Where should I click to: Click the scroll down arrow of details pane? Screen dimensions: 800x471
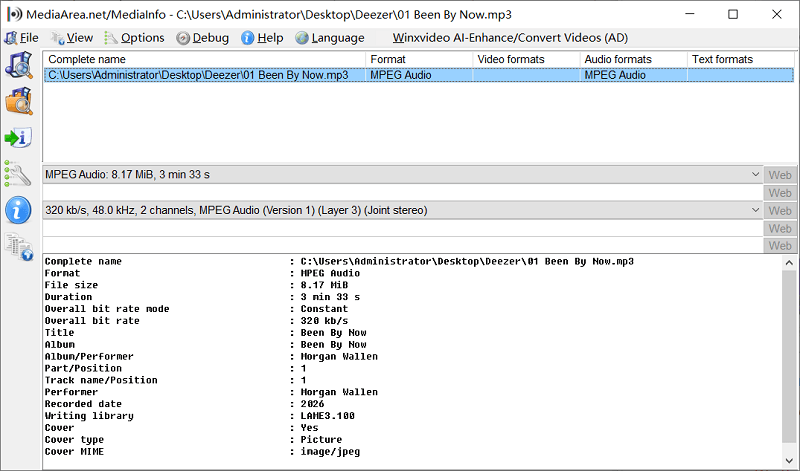pos(789,461)
